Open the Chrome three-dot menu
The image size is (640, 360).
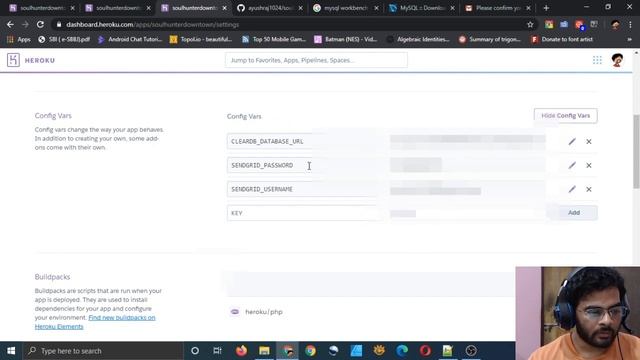[631, 24]
